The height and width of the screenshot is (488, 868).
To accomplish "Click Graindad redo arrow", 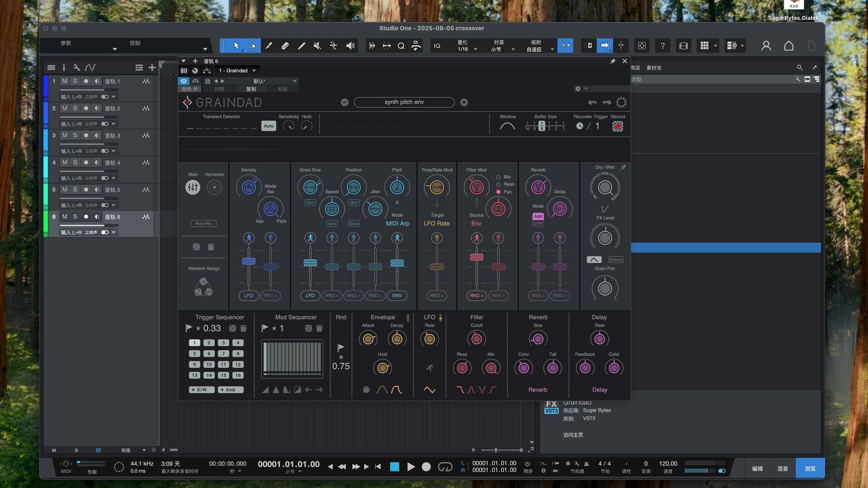I will point(607,103).
